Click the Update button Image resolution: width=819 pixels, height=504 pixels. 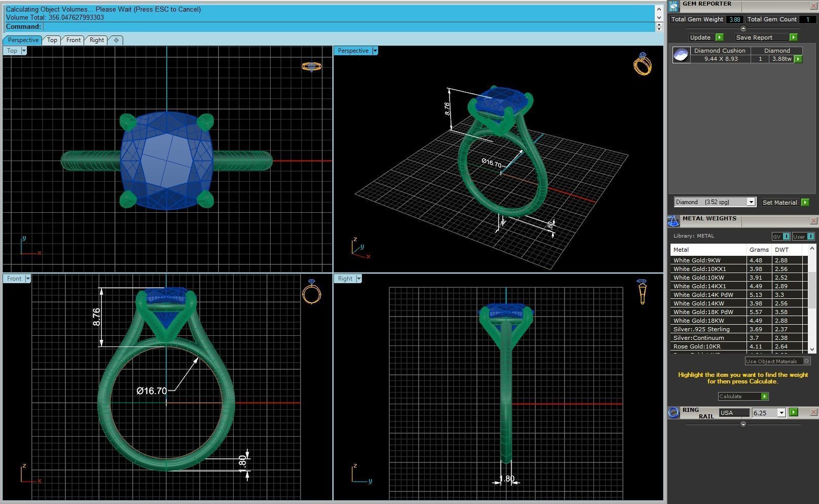700,37
